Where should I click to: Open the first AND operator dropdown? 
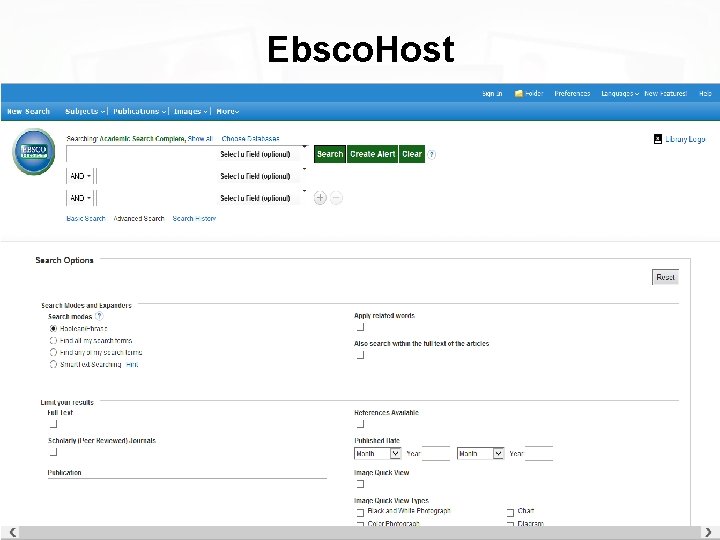[x=80, y=176]
